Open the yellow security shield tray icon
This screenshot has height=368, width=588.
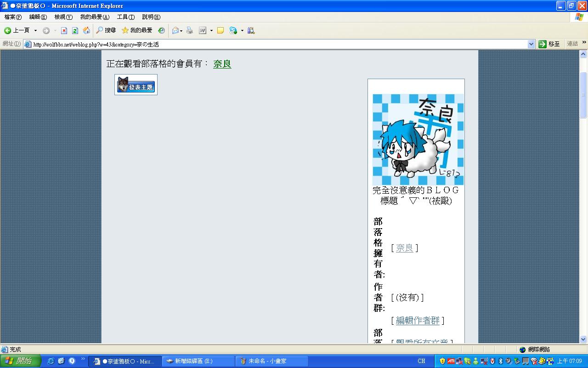pyautogui.click(x=442, y=361)
